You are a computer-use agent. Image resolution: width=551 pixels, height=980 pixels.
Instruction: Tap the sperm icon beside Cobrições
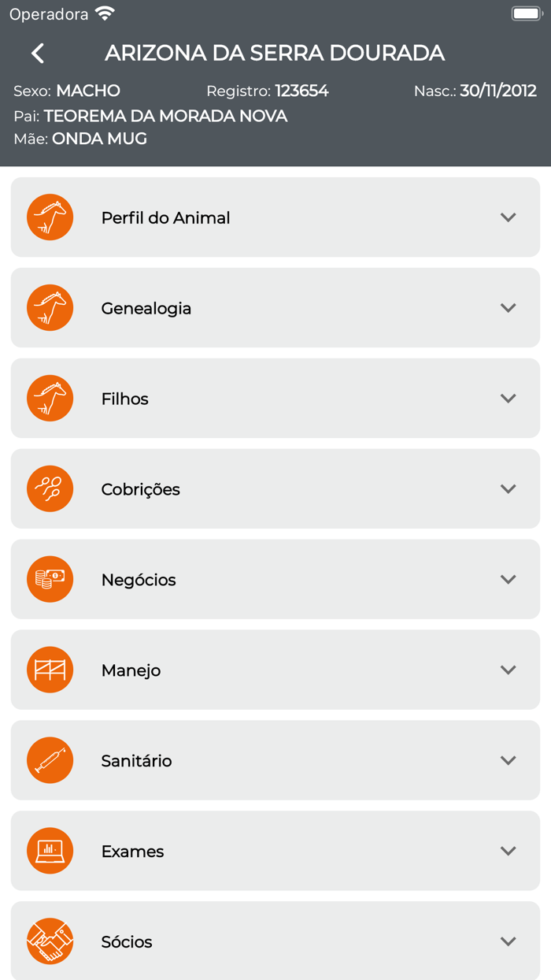(x=50, y=488)
